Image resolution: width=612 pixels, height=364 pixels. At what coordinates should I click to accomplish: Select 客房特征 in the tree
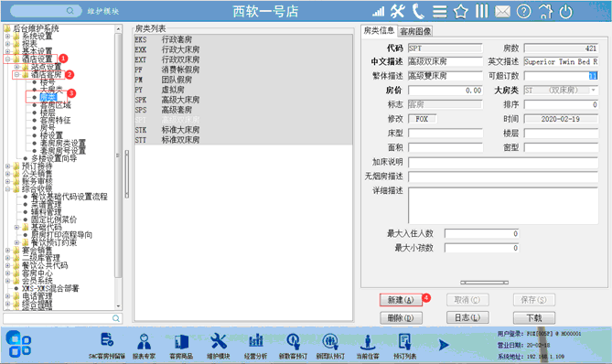pos(55,120)
